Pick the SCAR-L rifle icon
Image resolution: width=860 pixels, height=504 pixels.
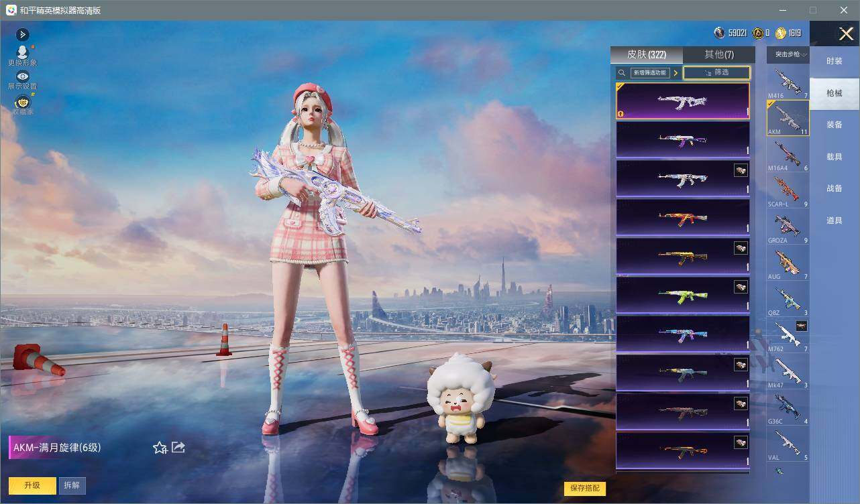click(788, 191)
